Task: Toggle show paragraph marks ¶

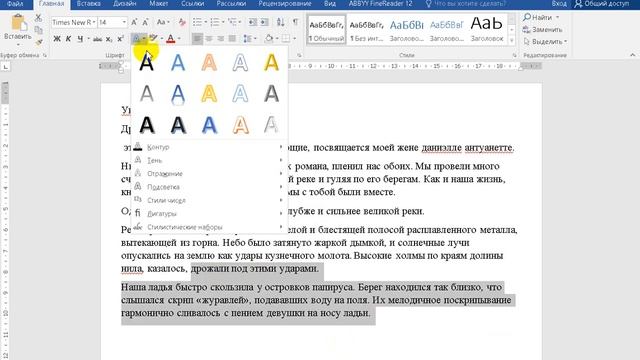Action: pyautogui.click(x=295, y=22)
